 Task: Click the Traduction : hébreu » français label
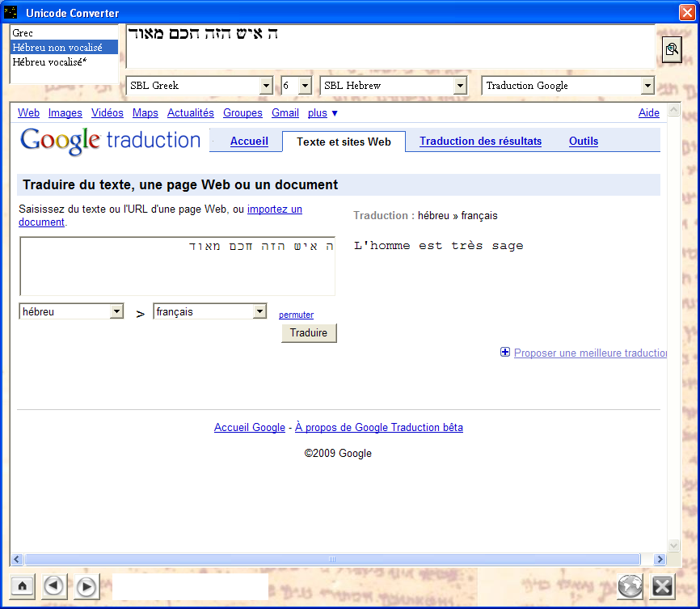[425, 215]
